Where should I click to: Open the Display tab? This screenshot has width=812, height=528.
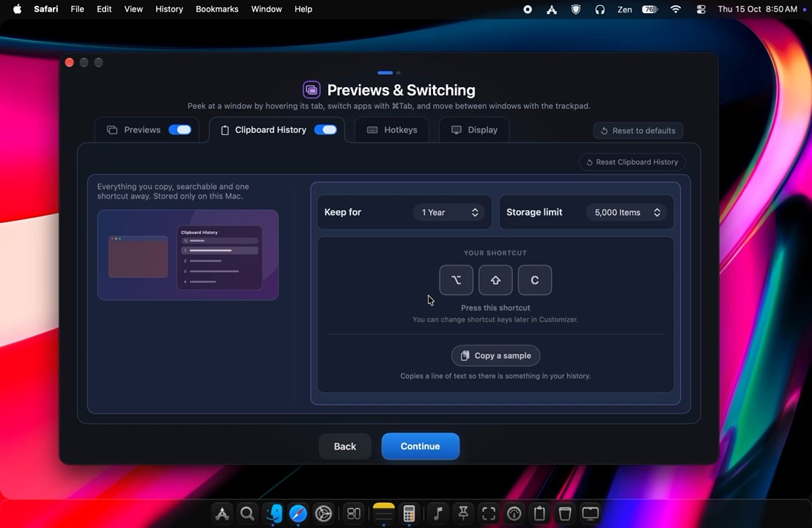coord(474,130)
